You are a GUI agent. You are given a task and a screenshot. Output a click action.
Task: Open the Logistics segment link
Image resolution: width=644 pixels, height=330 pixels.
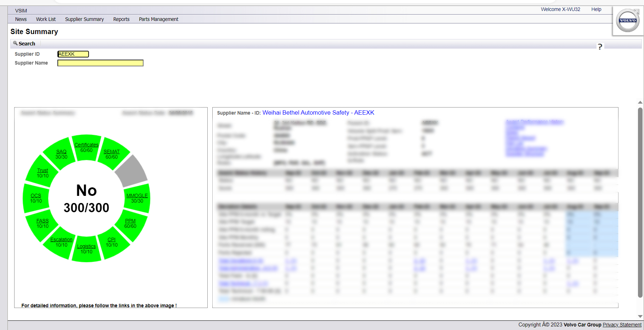86,246
